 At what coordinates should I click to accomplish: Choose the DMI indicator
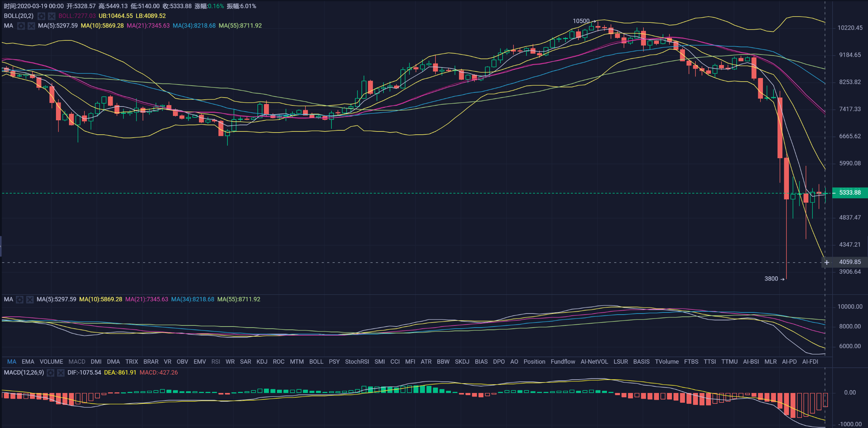click(x=96, y=362)
